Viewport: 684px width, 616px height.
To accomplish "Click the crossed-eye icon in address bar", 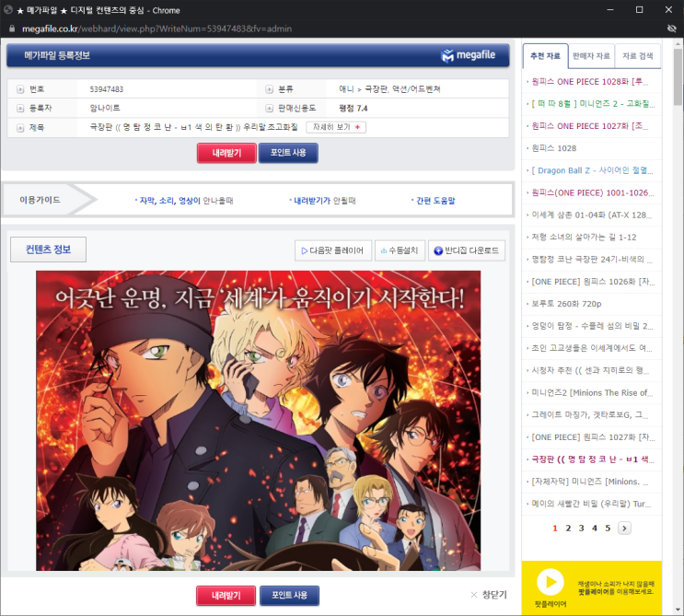I will [672, 29].
